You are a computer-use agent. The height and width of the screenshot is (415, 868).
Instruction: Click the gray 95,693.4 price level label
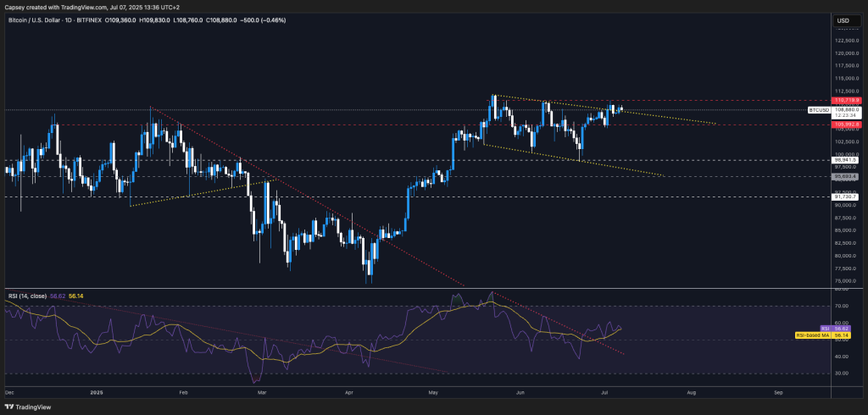(847, 176)
